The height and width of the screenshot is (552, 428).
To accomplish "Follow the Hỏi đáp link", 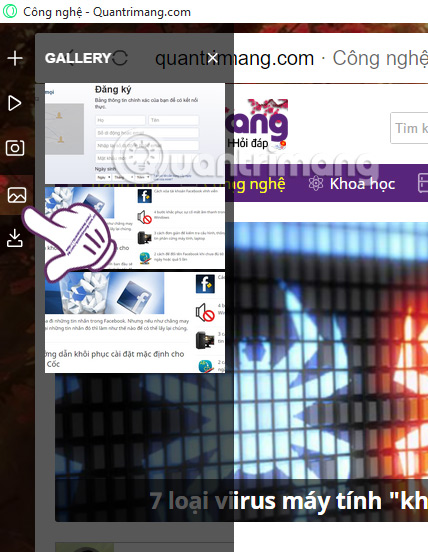I will pos(249,143).
